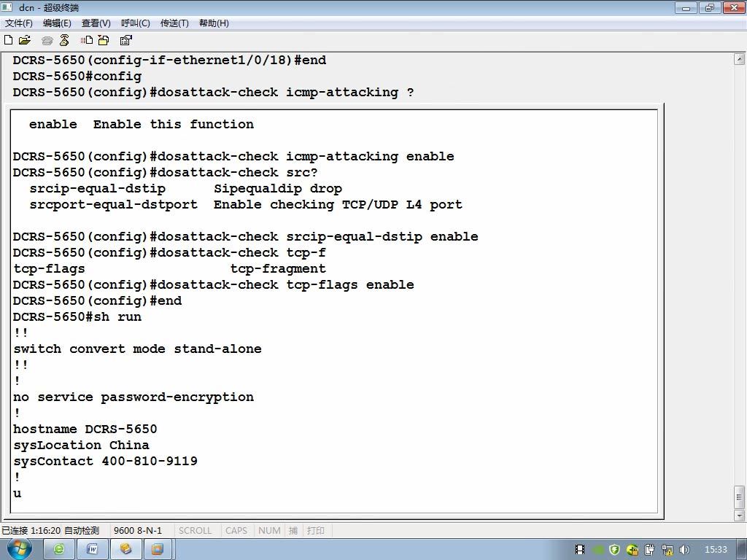This screenshot has width=747, height=560.
Task: Switch to the Word taskbar button
Action: [x=93, y=549]
